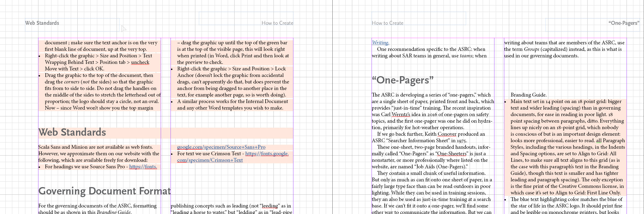Click the 'Governing Document Format' heading
The height and width of the screenshot is (214, 644).
[105, 191]
